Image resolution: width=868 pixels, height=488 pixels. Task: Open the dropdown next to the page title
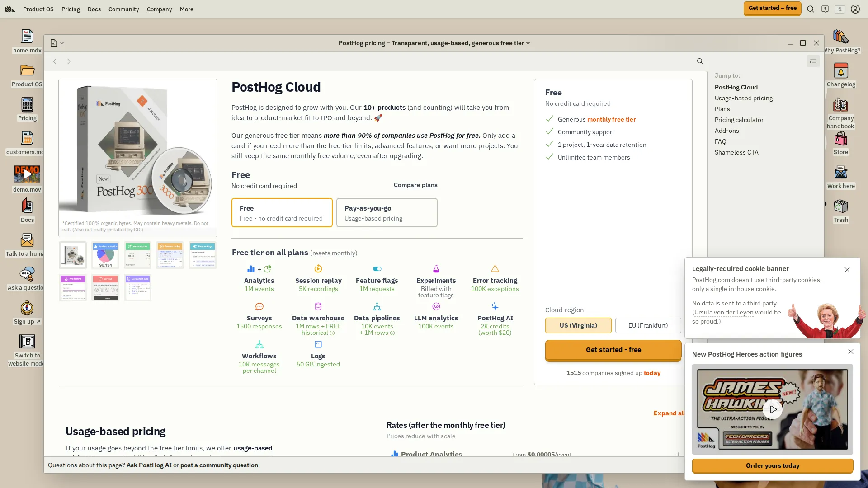click(x=528, y=43)
